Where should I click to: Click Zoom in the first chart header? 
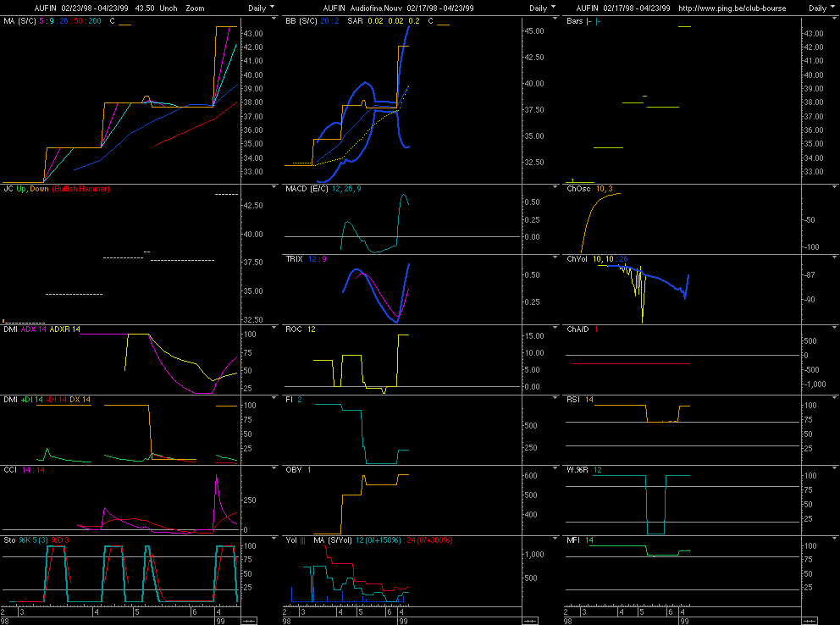click(195, 8)
